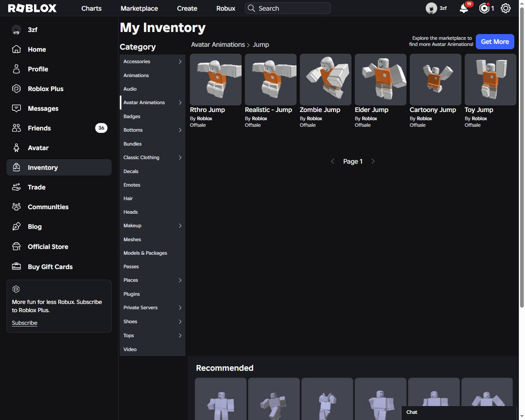Image resolution: width=525 pixels, height=420 pixels.
Task: Click the Buy Gift Cards icon
Action: point(16,267)
